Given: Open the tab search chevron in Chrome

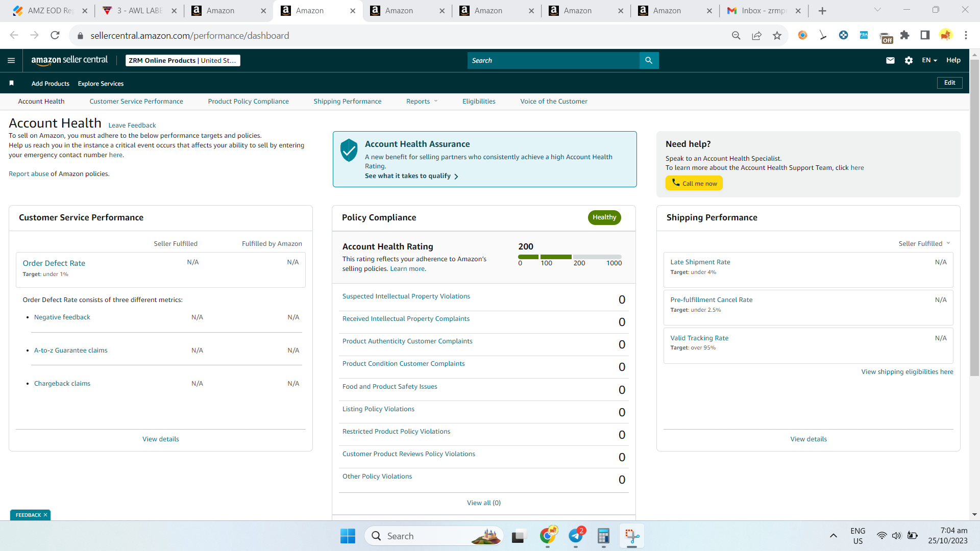Looking at the screenshot, I should [877, 10].
